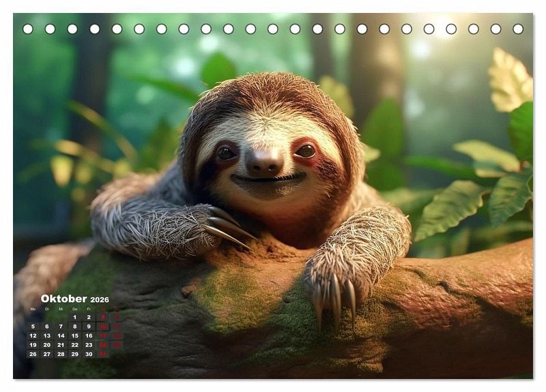Select date 29 in the October calendar
Viewport: 546px width, 392px height.
[x=75, y=354]
